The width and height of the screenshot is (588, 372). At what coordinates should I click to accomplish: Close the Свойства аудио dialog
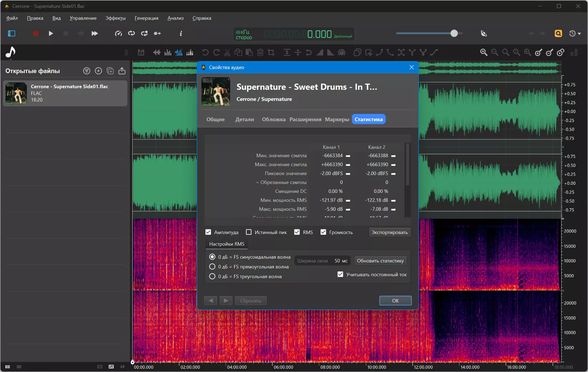[412, 67]
